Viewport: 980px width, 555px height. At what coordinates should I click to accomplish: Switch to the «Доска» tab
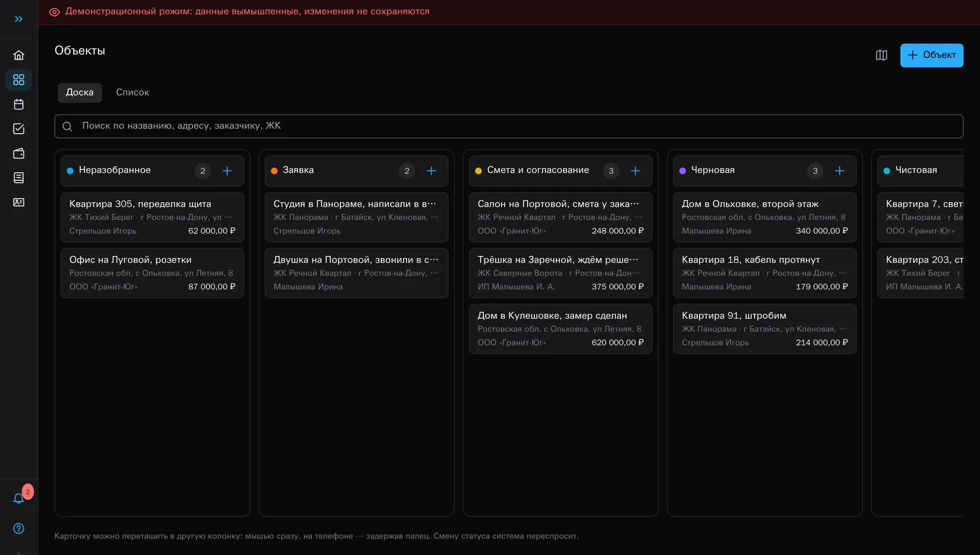(x=80, y=92)
